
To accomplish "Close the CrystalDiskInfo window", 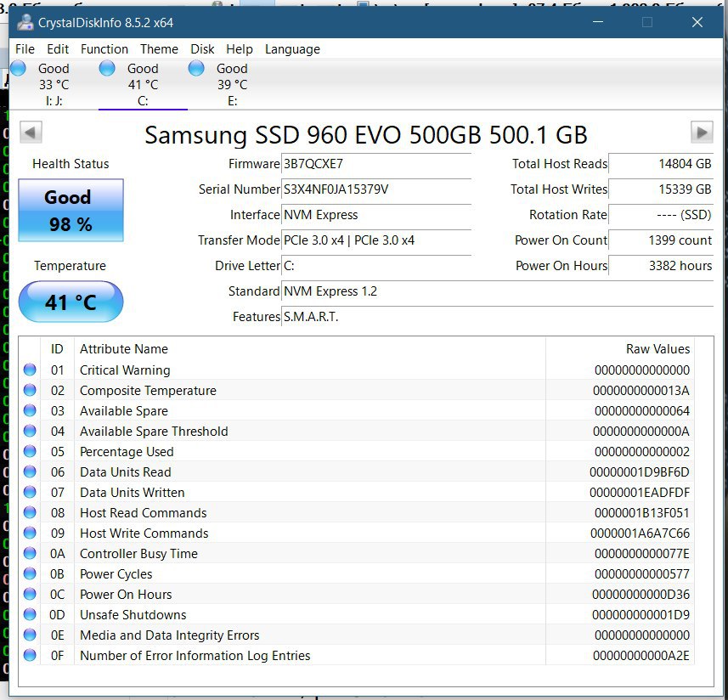I will (697, 22).
